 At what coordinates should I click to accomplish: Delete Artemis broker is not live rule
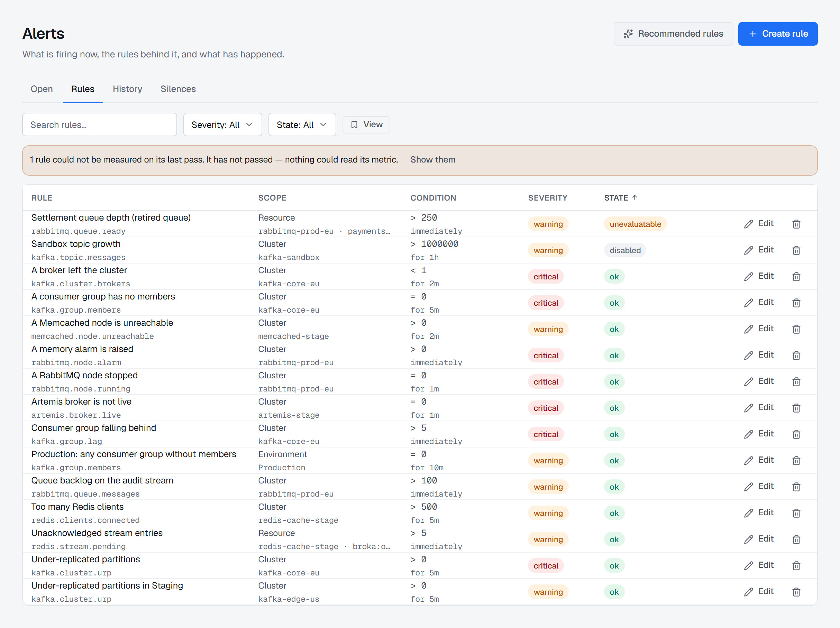796,408
